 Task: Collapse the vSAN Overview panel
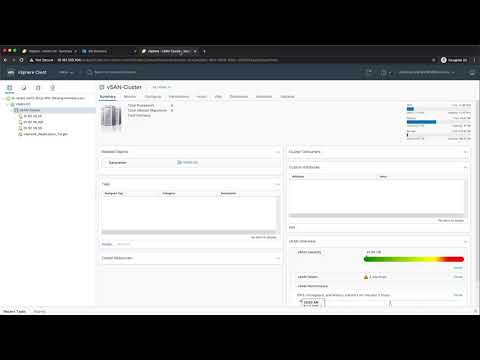(x=466, y=241)
